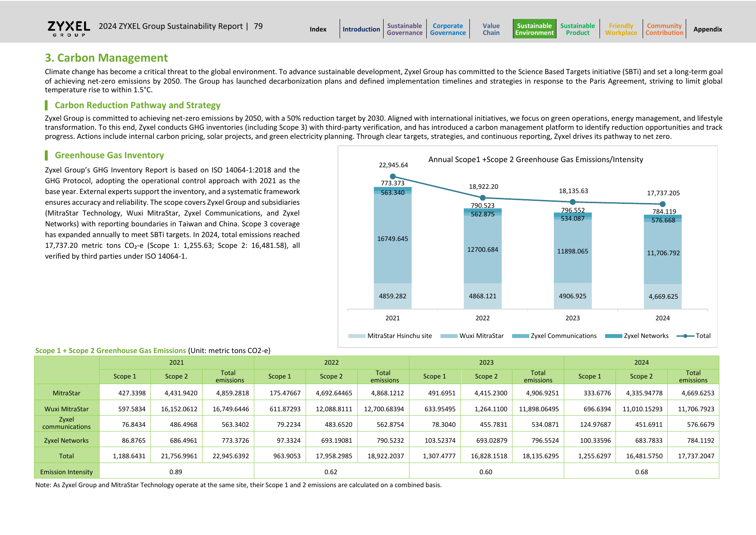Click 'Scope 1 + Scope 2 Greenhouse Gas Emissions' title
The image size is (756, 535).
click(110, 350)
